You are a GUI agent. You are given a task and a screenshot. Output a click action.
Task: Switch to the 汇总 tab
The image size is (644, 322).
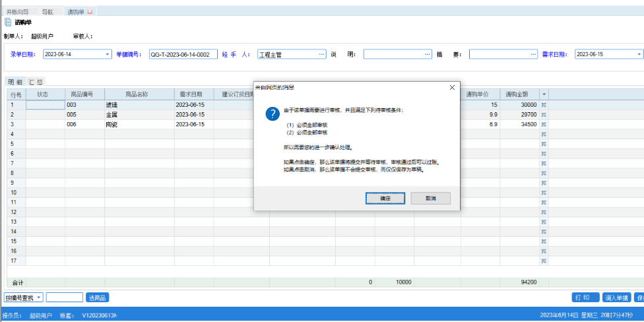[x=36, y=82]
